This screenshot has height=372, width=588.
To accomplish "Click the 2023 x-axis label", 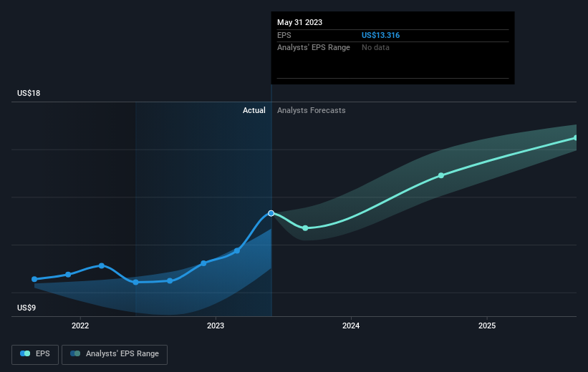I will point(216,325).
